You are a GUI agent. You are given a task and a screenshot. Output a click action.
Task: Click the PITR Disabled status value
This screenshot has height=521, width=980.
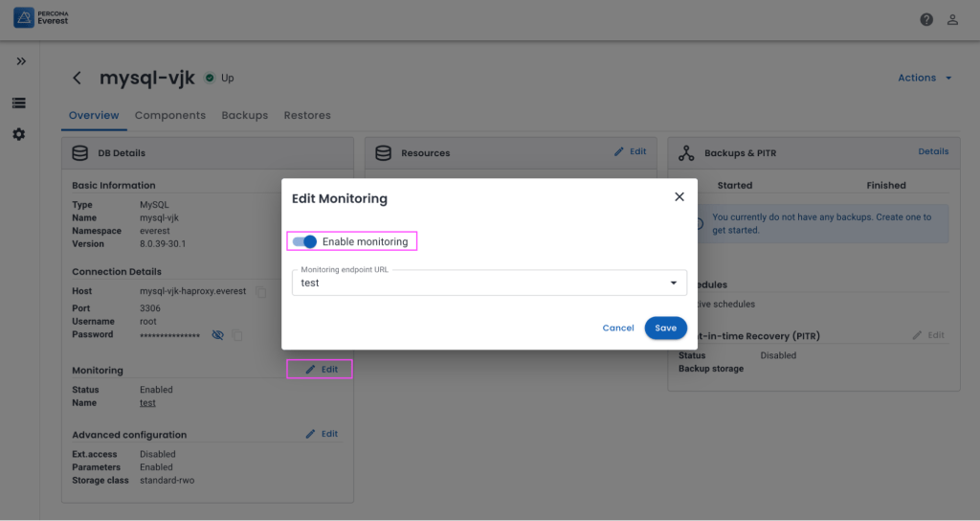pyautogui.click(x=778, y=355)
